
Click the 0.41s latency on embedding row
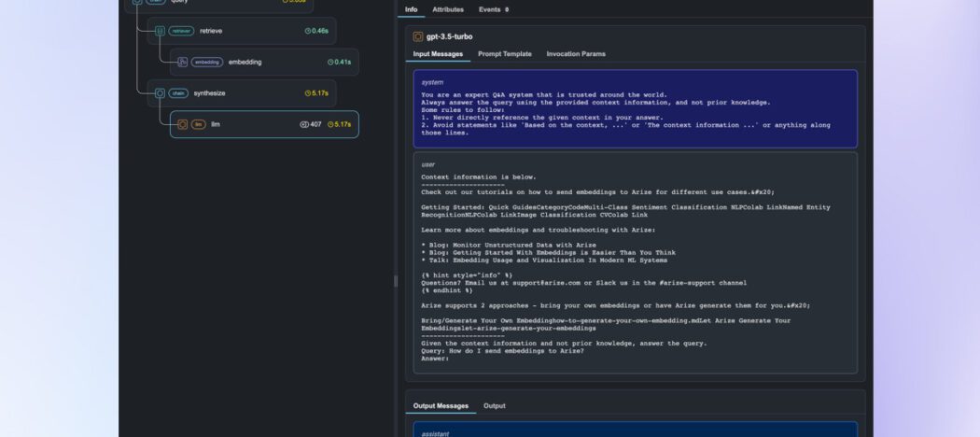(343, 62)
